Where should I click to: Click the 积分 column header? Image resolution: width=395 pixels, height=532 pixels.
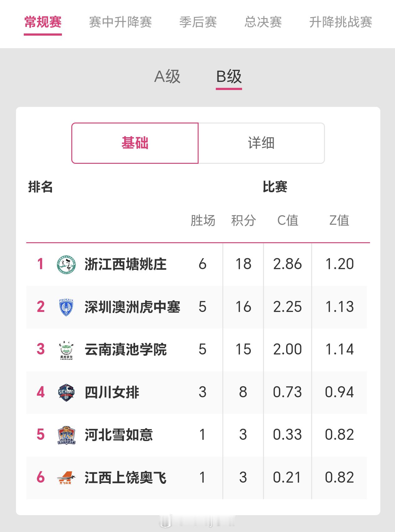[x=243, y=220]
